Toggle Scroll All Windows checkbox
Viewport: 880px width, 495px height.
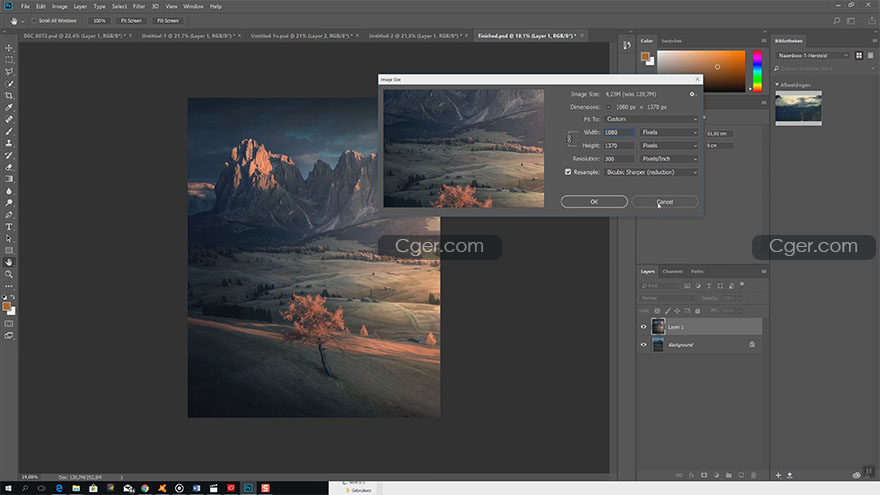(34, 21)
